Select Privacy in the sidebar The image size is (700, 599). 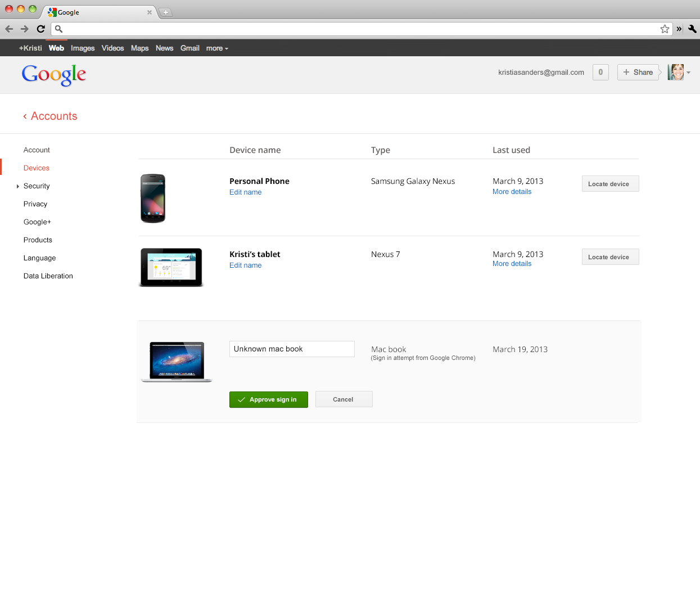(35, 204)
